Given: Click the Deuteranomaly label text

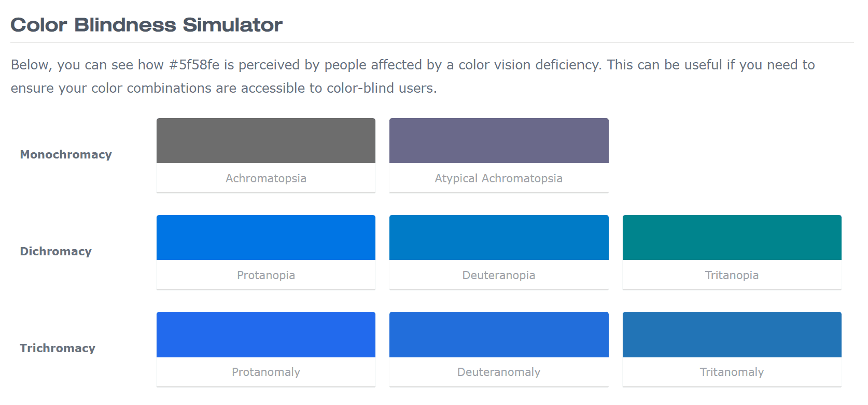Looking at the screenshot, I should (499, 372).
